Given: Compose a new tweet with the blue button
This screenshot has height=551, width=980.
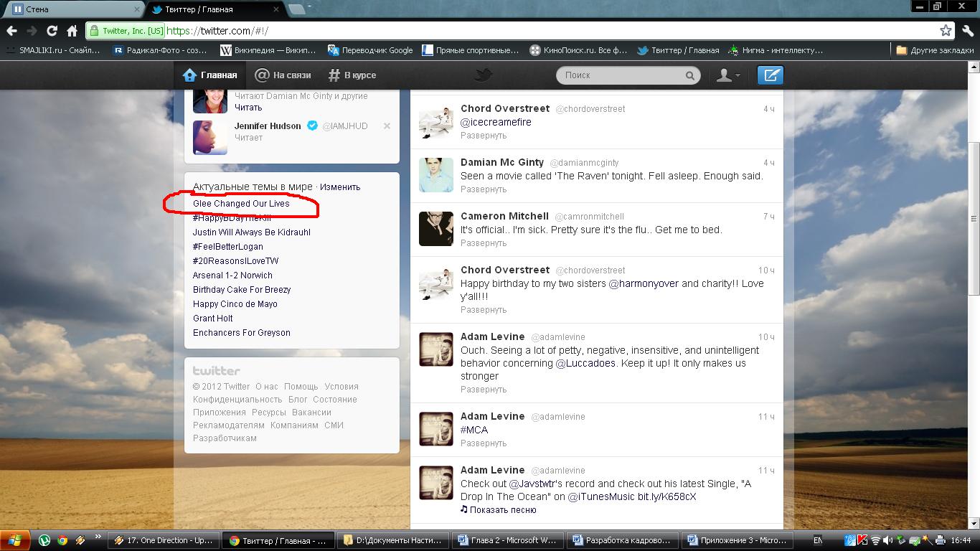Looking at the screenshot, I should tap(771, 75).
